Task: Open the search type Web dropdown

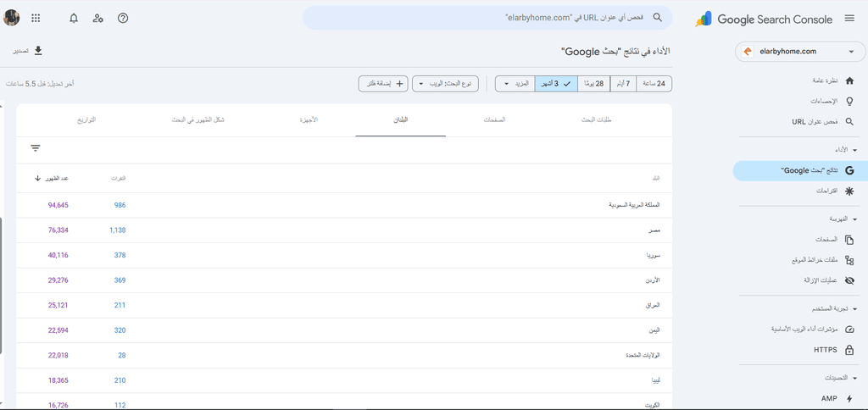Action: point(446,84)
